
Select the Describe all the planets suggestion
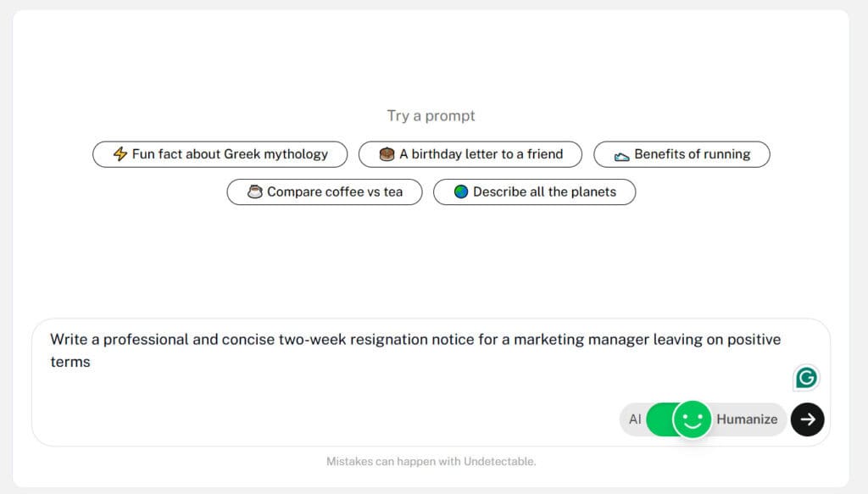534,192
